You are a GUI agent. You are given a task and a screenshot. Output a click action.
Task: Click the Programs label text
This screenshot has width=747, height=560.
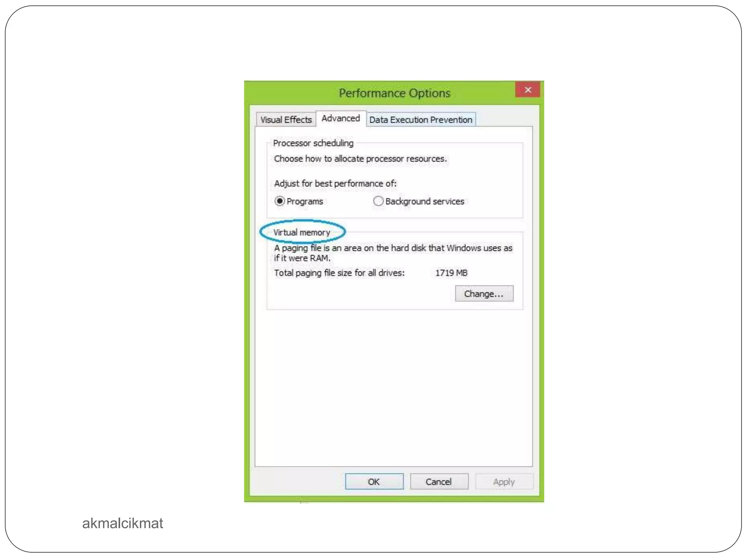click(x=305, y=201)
